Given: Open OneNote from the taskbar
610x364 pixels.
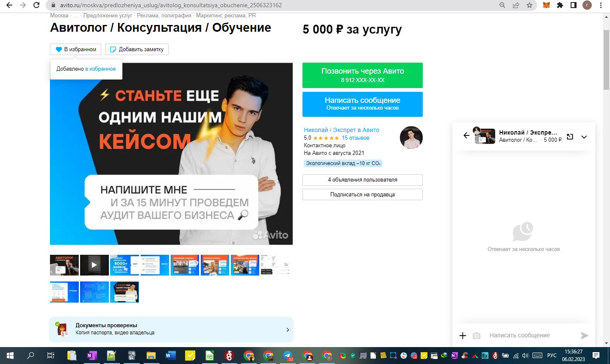Looking at the screenshot, I should [91, 356].
